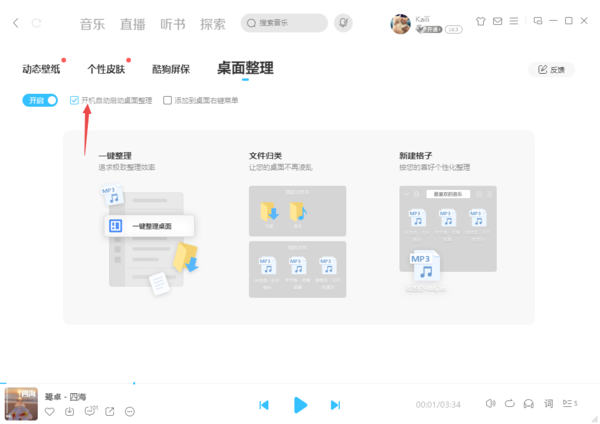Skip to the previous track
Viewport: 600px width, 424px height.
(264, 405)
